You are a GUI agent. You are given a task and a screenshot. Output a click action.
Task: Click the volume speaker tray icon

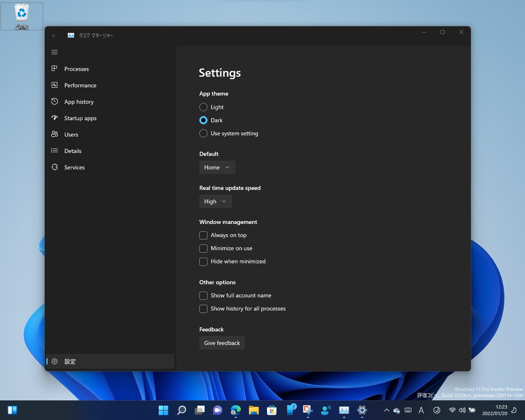pyautogui.click(x=462, y=410)
